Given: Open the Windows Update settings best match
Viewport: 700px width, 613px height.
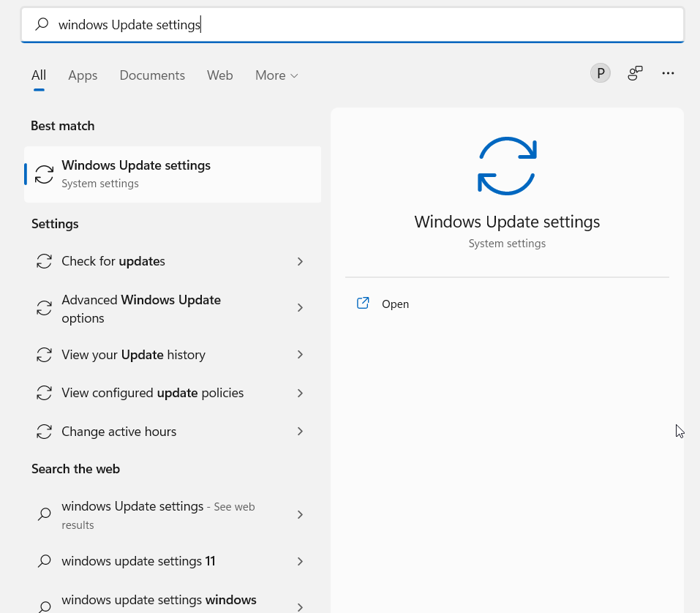Looking at the screenshot, I should click(x=173, y=174).
